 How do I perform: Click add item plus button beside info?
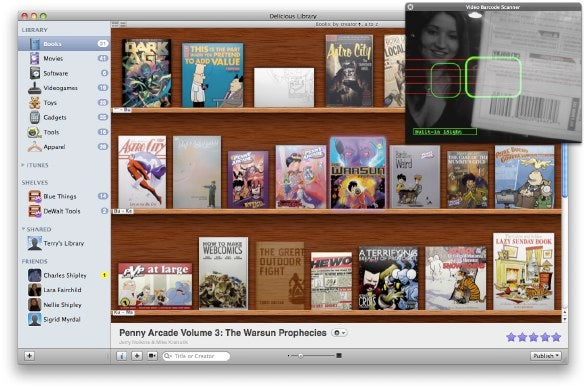tap(137, 356)
